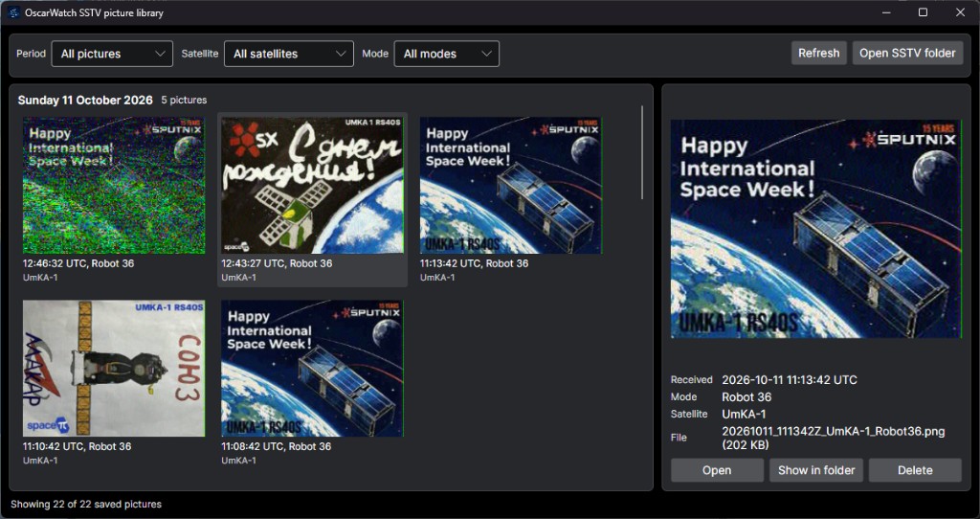Click the Period label

pyautogui.click(x=32, y=54)
